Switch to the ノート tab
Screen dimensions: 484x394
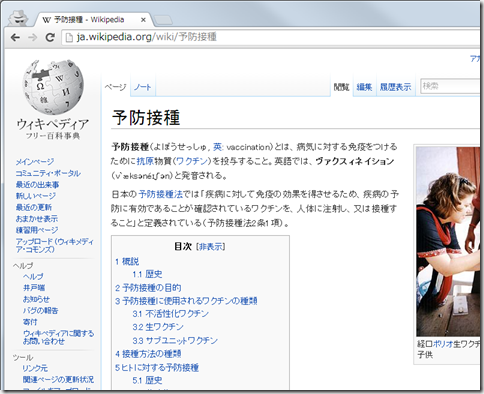[143, 87]
